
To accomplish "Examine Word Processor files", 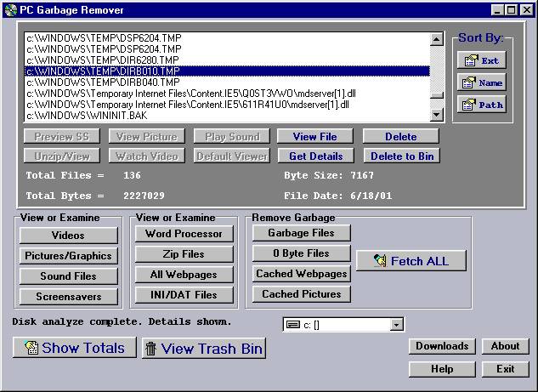I will coord(184,234).
